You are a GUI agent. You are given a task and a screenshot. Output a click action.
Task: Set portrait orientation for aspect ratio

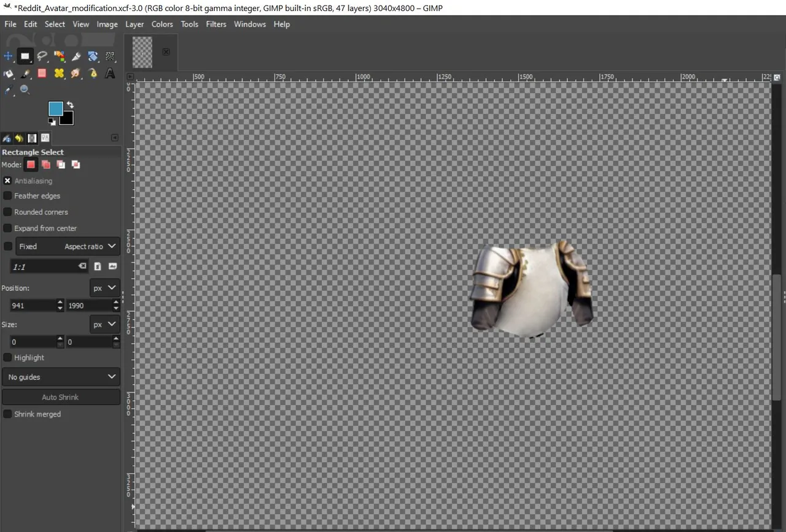[98, 266]
